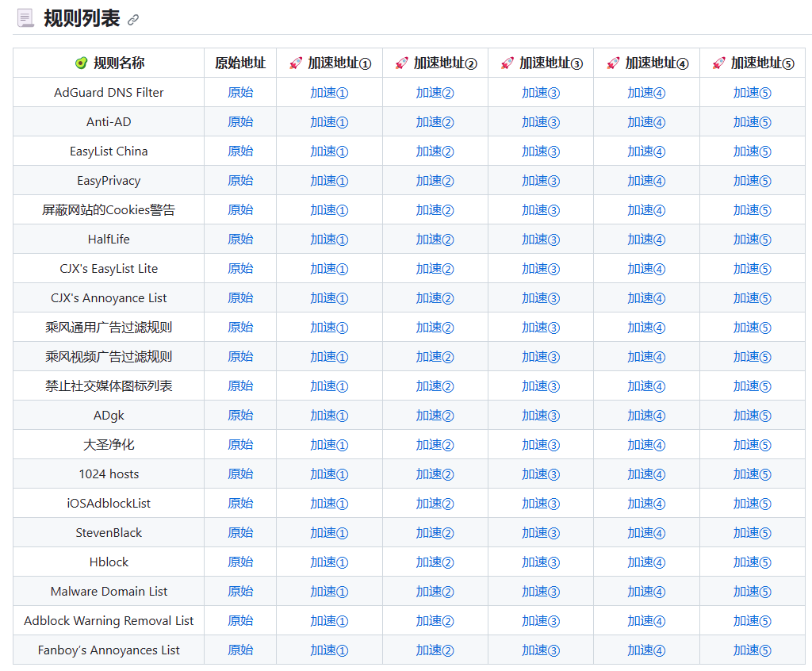
Task: Open 原始 link for Malware Domain List
Action: pyautogui.click(x=240, y=591)
